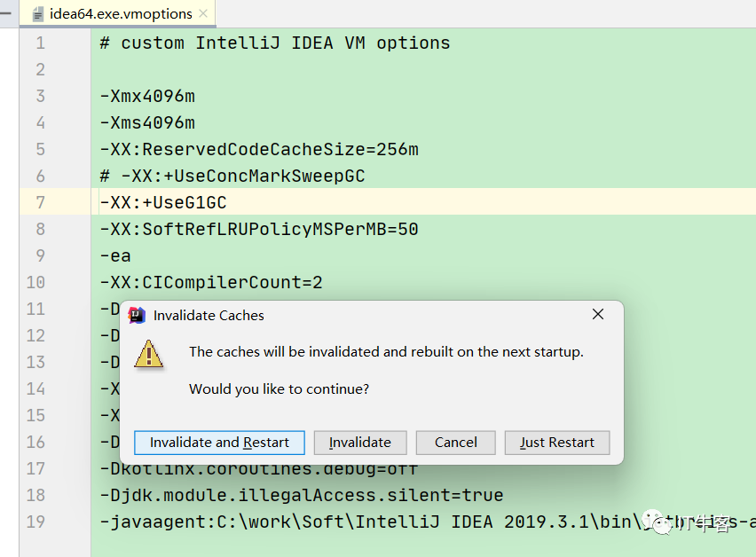Close the Invalidate Caches dialog with X
Screen dimensions: 756x557
pyautogui.click(x=598, y=315)
